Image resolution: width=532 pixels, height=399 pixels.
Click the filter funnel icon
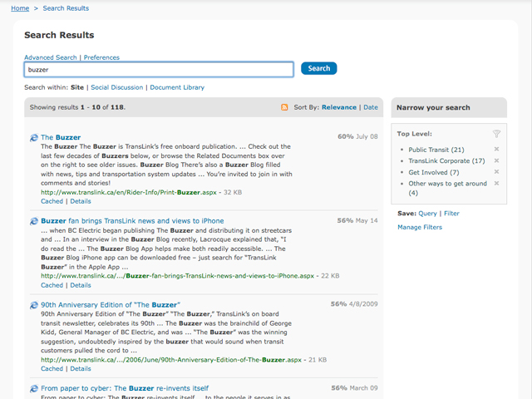point(496,133)
